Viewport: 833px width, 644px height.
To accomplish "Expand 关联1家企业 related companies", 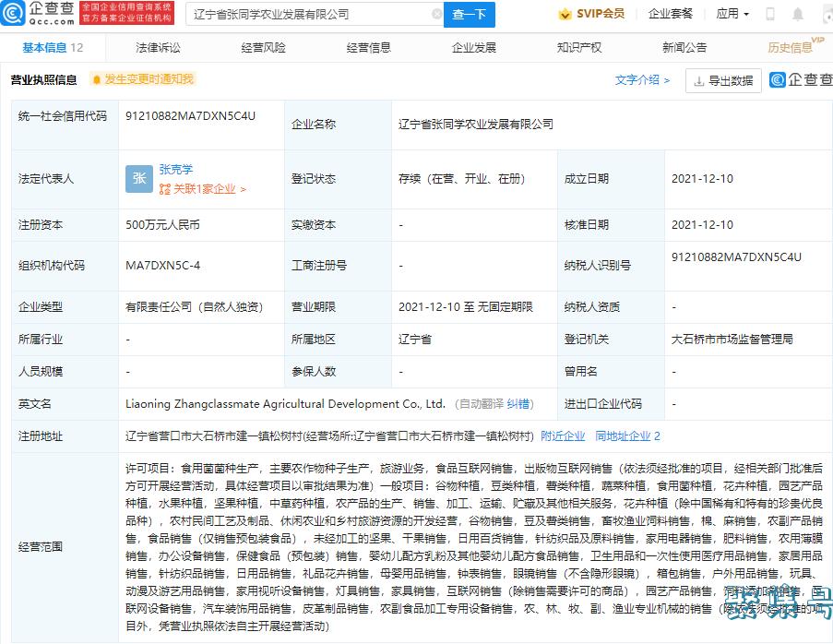I will click(202, 189).
